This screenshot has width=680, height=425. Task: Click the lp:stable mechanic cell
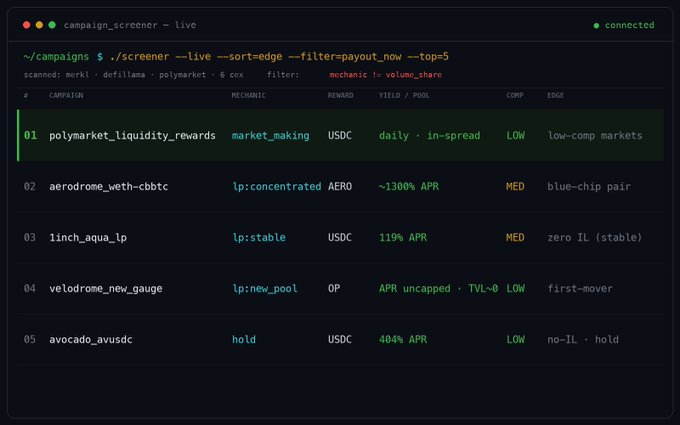[259, 237]
